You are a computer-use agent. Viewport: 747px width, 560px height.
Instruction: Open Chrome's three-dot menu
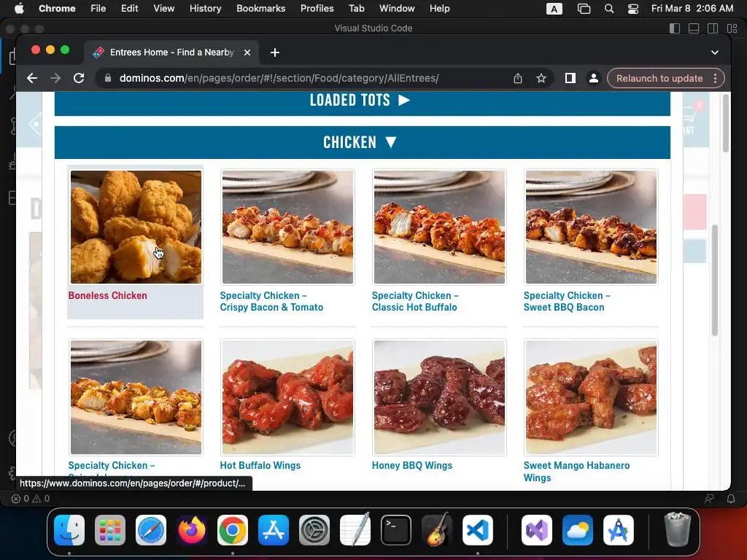pyautogui.click(x=715, y=78)
